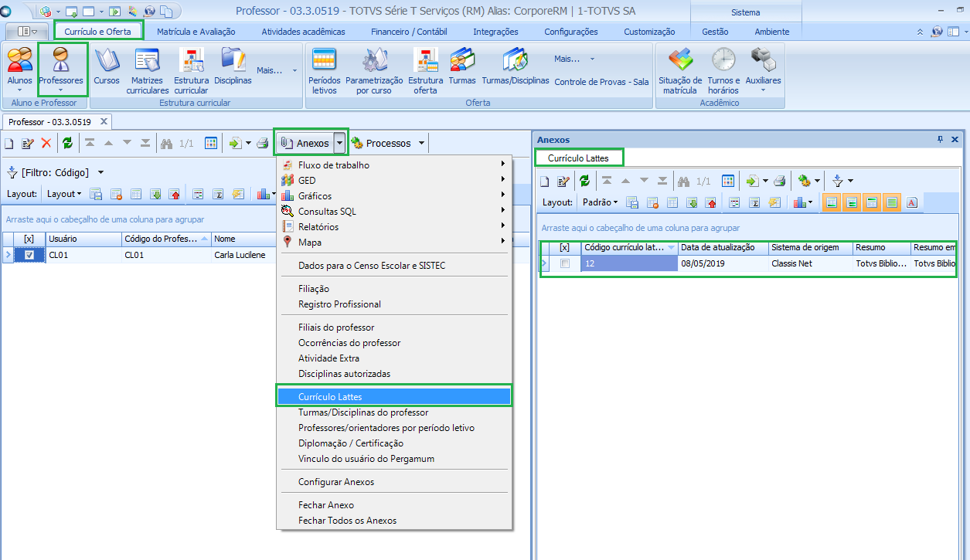The width and height of the screenshot is (970, 560).
Task: Open Matrizes curriculares in the ribbon
Action: (148, 71)
